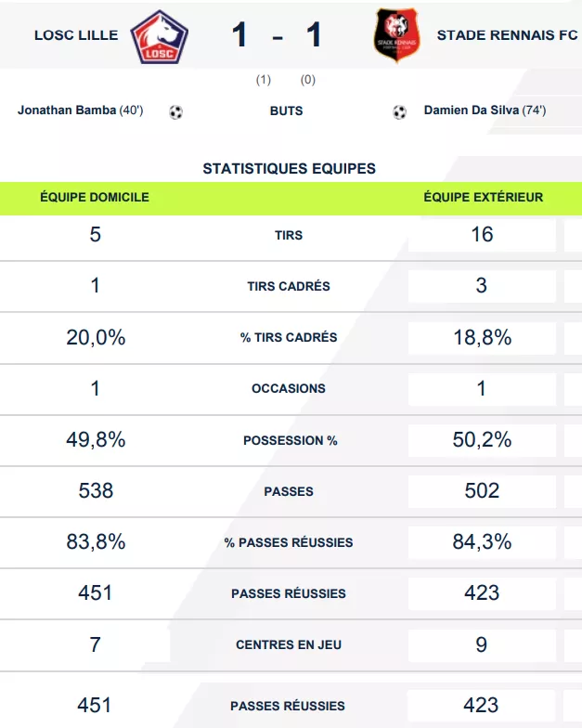This screenshot has height=728, width=582.
Task: Select the TIRS CADRÉS row label
Action: point(289,287)
